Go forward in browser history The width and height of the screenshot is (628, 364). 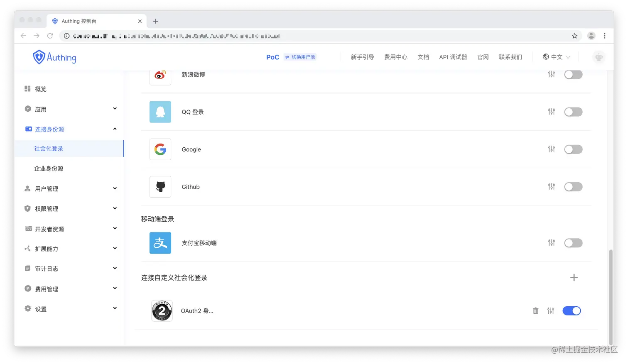(37, 36)
